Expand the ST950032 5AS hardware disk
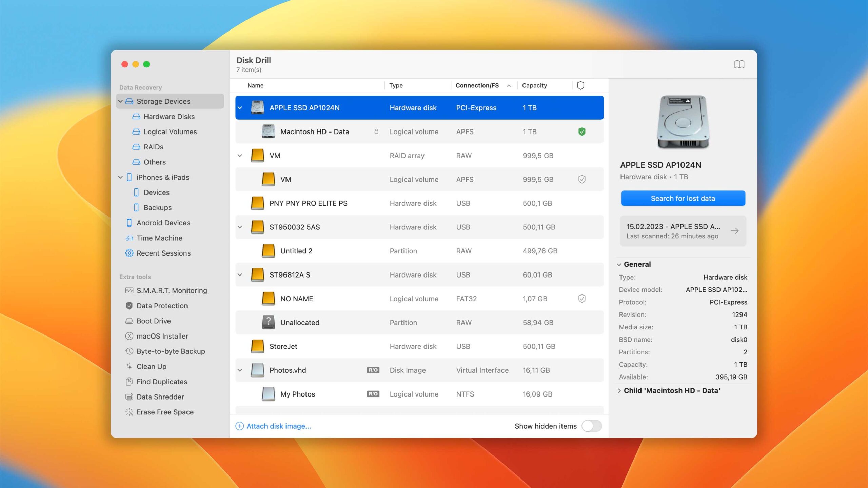 click(x=240, y=227)
